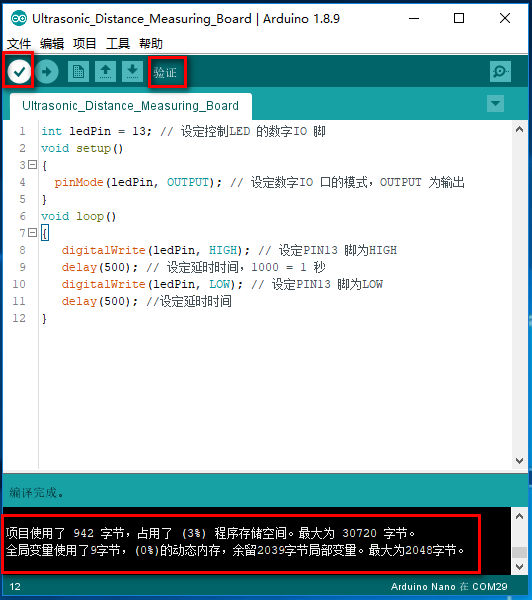Click 'delay(500);' on line 11
The width and height of the screenshot is (532, 600).
[100, 301]
